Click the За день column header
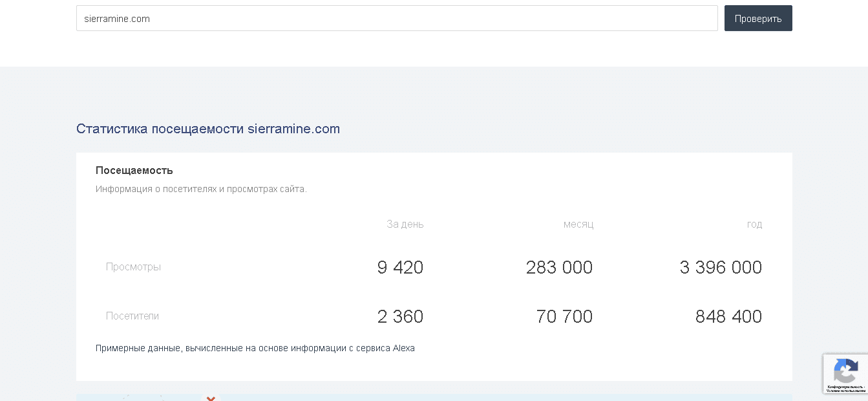The image size is (868, 401). click(x=405, y=224)
